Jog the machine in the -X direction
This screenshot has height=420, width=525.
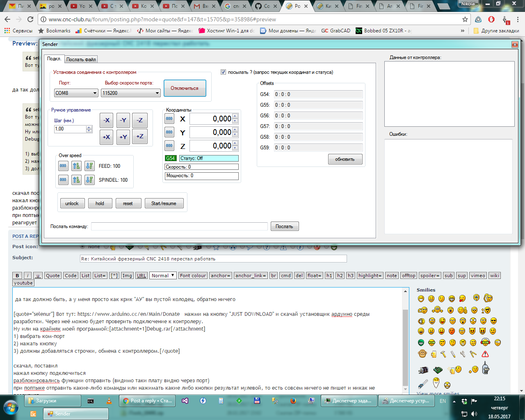[107, 120]
